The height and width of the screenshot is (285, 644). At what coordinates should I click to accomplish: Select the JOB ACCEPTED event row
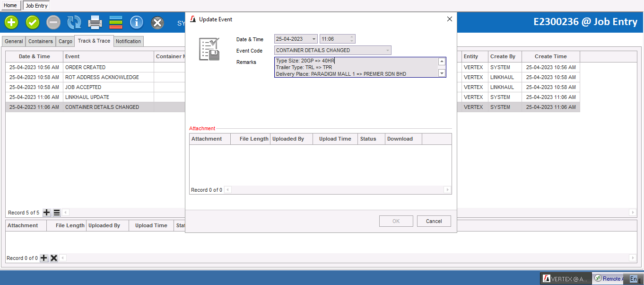tap(83, 87)
